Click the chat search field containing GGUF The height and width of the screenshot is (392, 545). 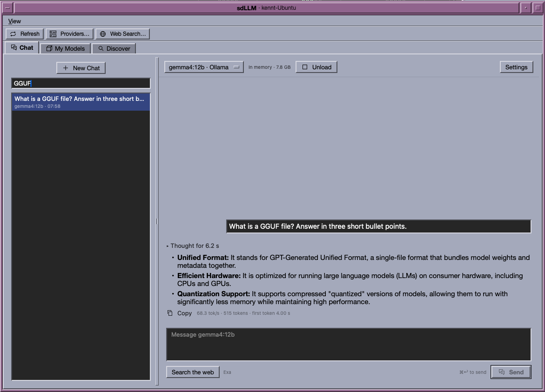pos(81,83)
